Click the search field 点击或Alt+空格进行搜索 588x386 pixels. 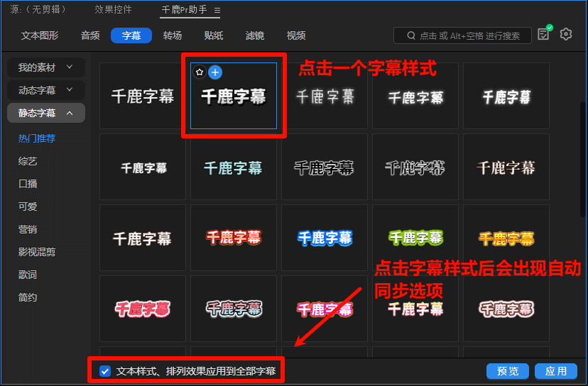(x=462, y=35)
